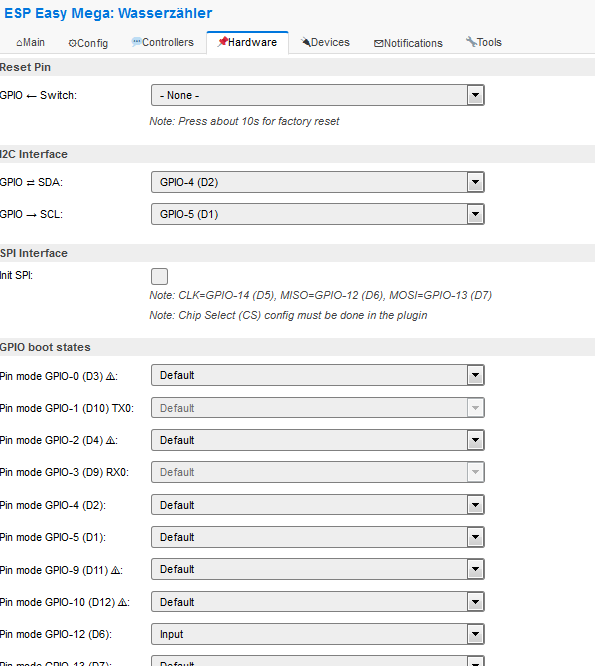
Task: Open the Notifications tab
Action: [x=408, y=43]
